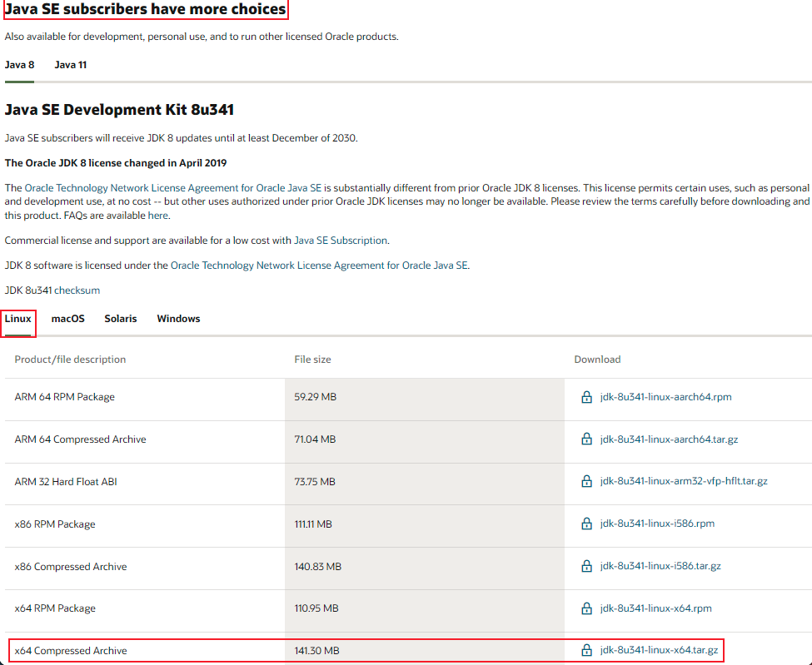Image resolution: width=812 pixels, height=665 pixels.
Task: Download jdk-8u341-linux-x64.rpm
Action: 656,608
